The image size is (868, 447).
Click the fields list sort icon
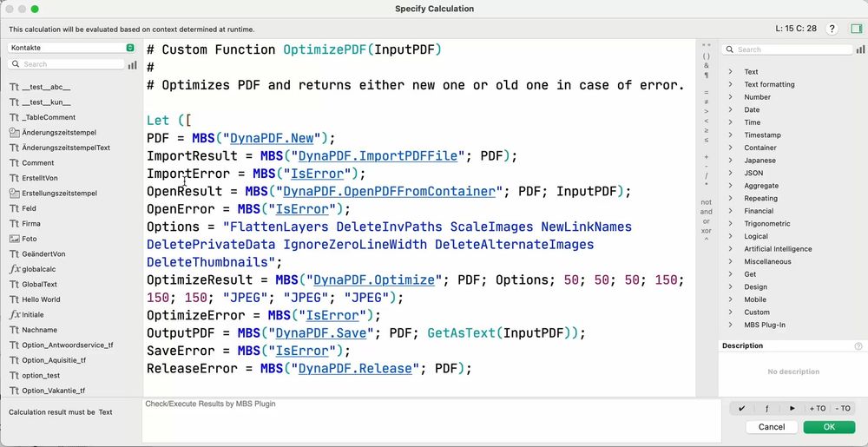click(x=132, y=65)
